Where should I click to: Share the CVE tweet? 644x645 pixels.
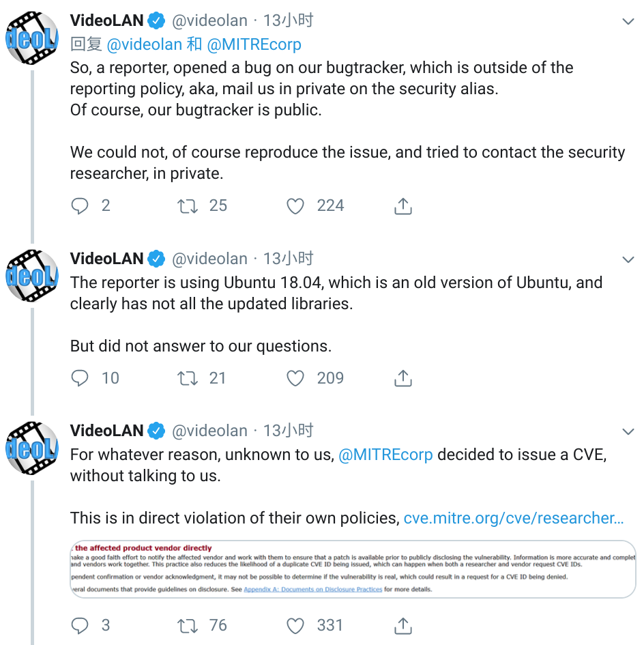(403, 625)
